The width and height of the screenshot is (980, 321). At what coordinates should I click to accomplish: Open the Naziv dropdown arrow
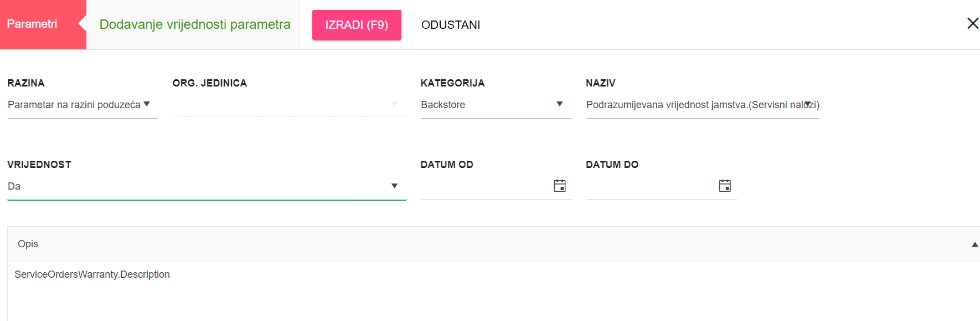pyautogui.click(x=808, y=104)
